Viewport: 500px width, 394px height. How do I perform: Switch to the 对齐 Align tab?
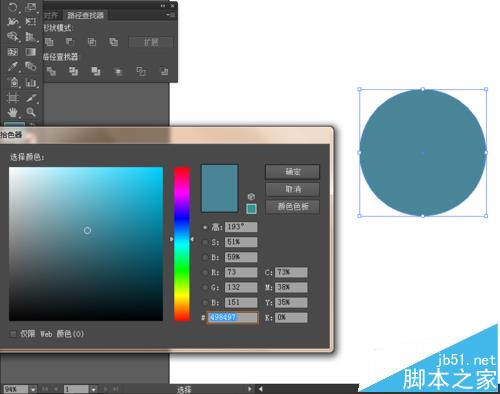coord(51,15)
